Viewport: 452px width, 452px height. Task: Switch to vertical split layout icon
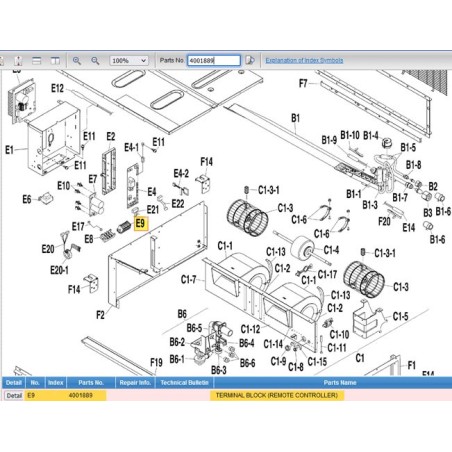point(55,61)
